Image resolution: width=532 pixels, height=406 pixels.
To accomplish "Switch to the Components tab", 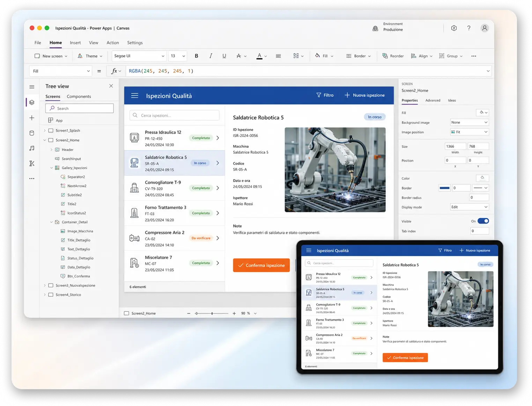I will pyautogui.click(x=79, y=96).
